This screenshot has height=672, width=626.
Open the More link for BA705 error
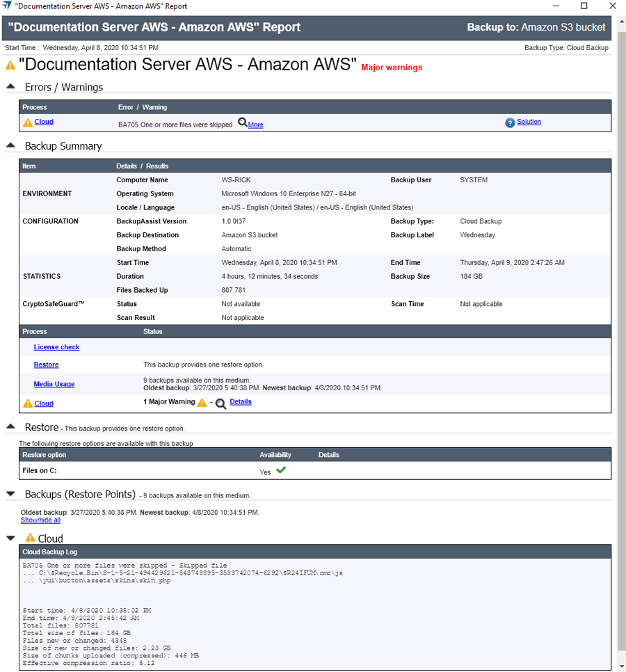click(x=255, y=125)
